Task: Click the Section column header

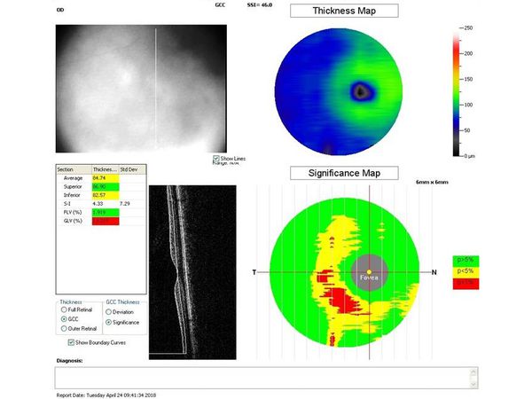Action: [73, 168]
